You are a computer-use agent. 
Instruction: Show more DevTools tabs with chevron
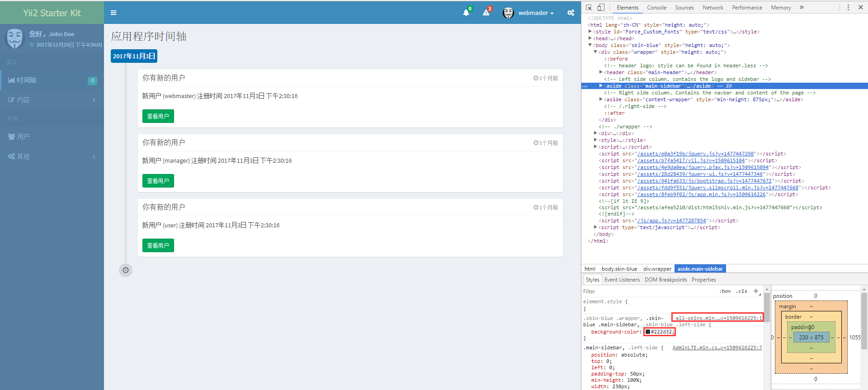[x=802, y=7]
